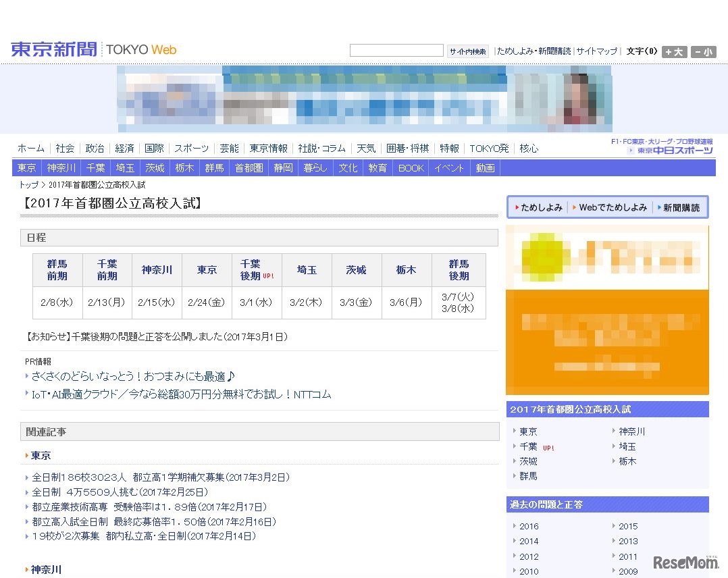This screenshot has width=728, height=578.
Task: Open the サイトマップ link
Action: point(596,51)
